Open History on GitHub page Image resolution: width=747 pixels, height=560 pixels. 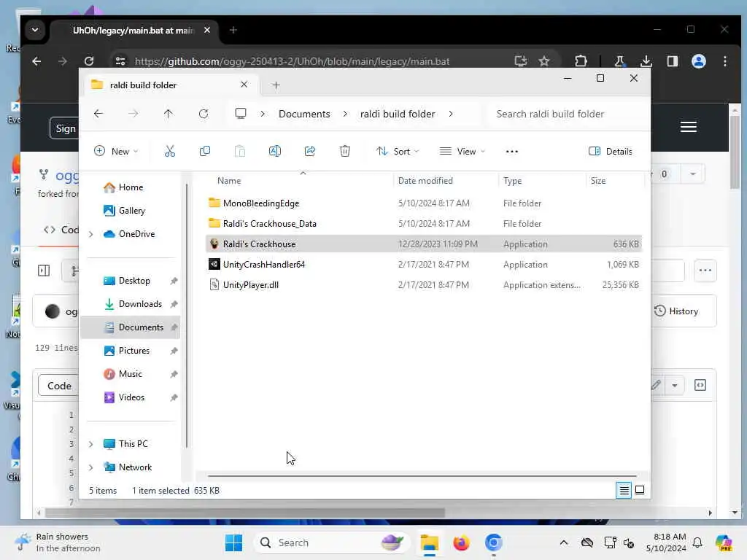point(676,311)
